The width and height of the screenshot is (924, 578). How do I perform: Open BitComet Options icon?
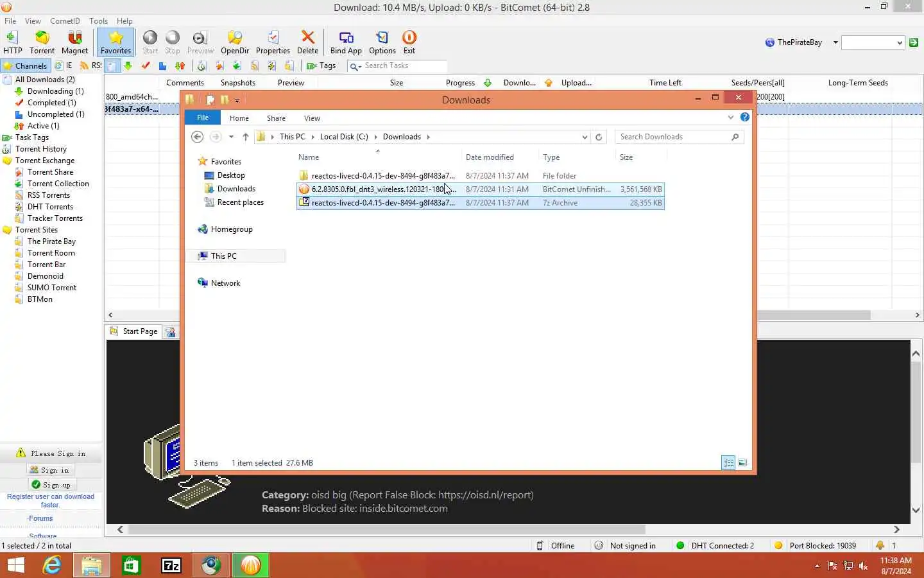pyautogui.click(x=382, y=42)
